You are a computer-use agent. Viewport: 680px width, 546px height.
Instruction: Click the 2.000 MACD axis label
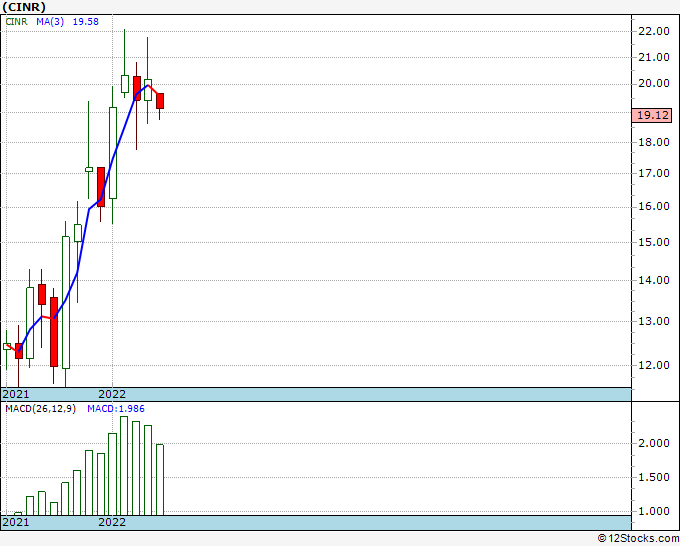click(x=654, y=443)
